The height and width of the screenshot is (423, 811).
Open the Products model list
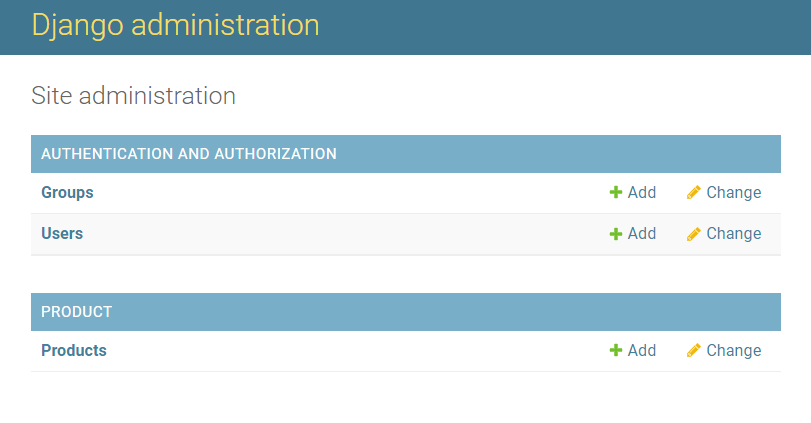(74, 351)
